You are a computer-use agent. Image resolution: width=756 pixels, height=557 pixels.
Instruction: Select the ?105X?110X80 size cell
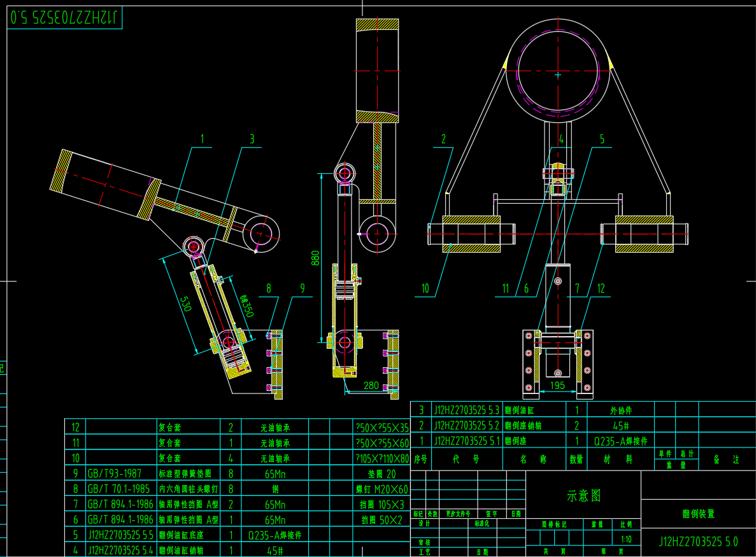[x=382, y=459]
